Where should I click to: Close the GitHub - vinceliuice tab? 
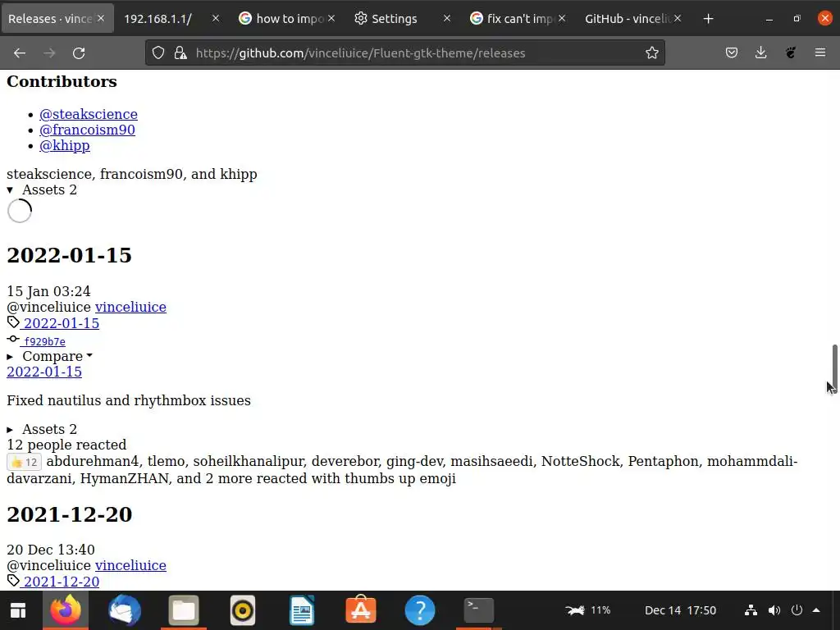[677, 18]
